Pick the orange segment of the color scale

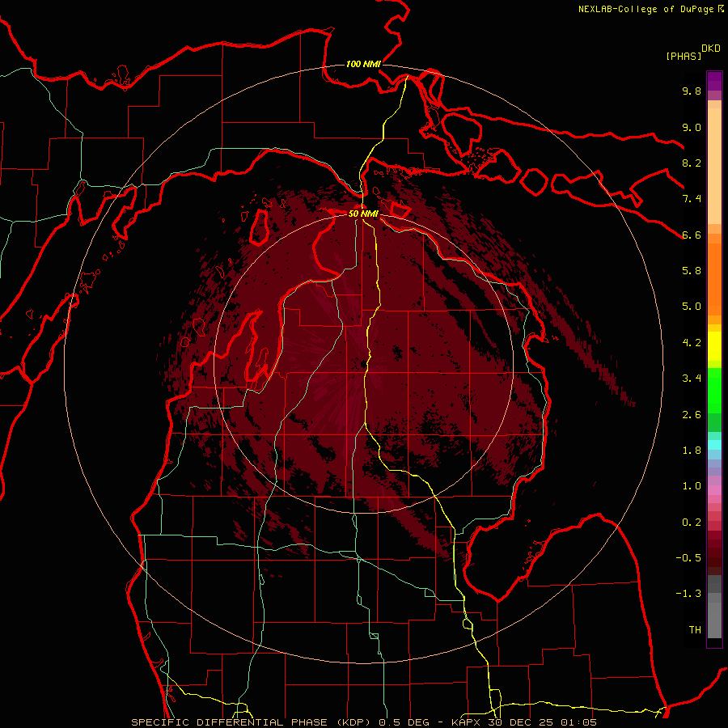[x=714, y=278]
